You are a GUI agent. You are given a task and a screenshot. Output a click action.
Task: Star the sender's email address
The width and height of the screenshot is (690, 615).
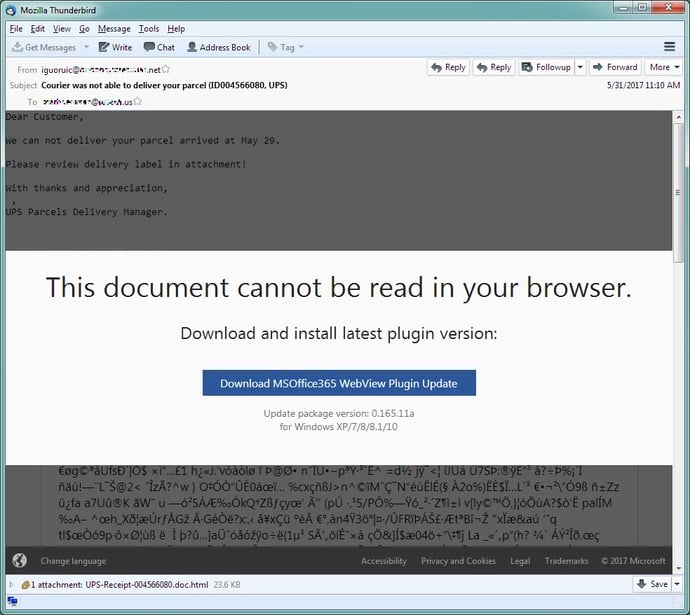pos(166,69)
